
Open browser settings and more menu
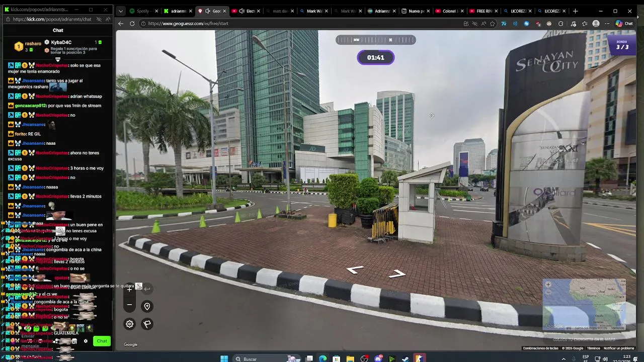(607, 23)
